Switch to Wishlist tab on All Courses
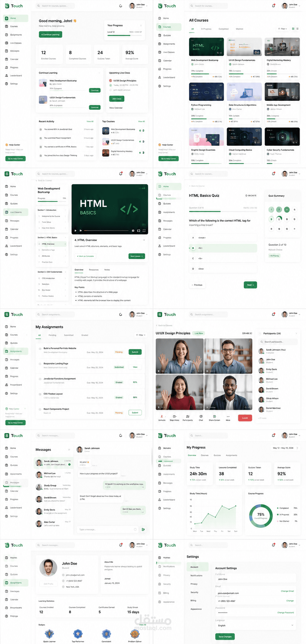Viewport: 306px width, 644px height. [x=239, y=29]
